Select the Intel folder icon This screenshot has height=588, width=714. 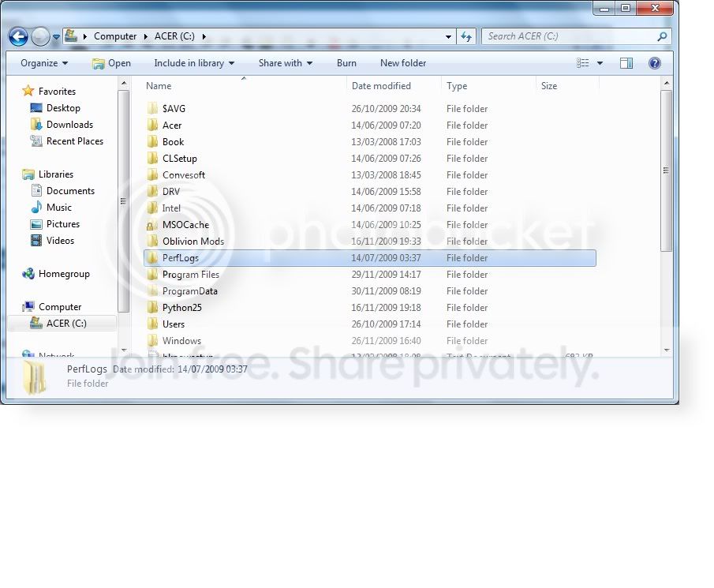[x=152, y=208]
